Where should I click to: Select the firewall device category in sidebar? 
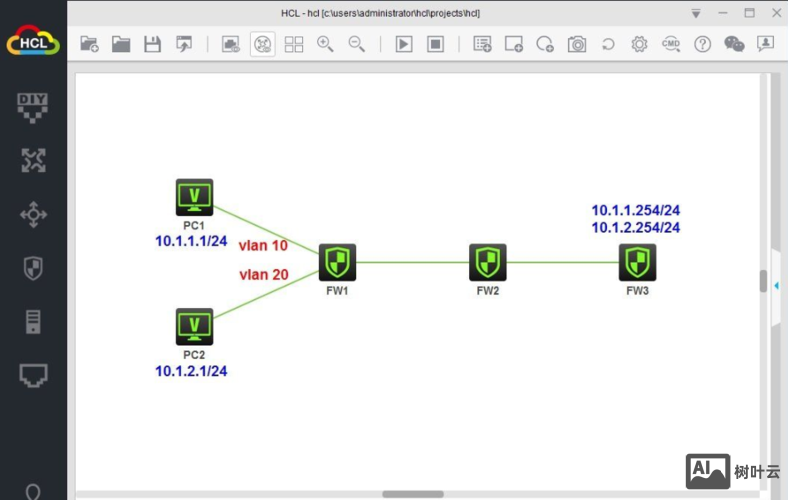coord(33,267)
